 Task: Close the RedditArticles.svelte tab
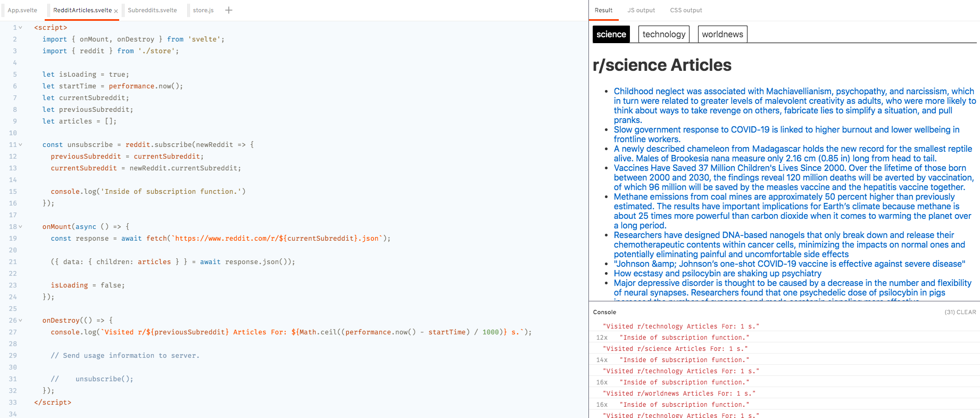[116, 11]
